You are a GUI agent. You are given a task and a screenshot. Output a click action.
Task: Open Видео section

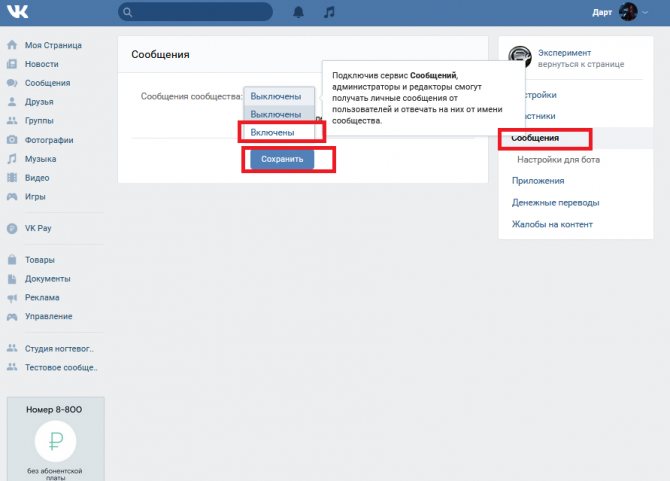37,178
